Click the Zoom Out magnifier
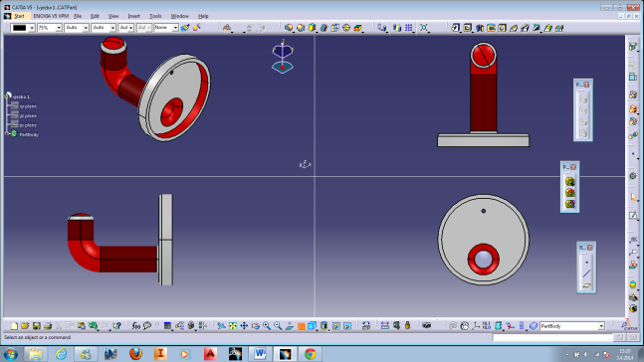644x362 pixels. pyautogui.click(x=278, y=326)
